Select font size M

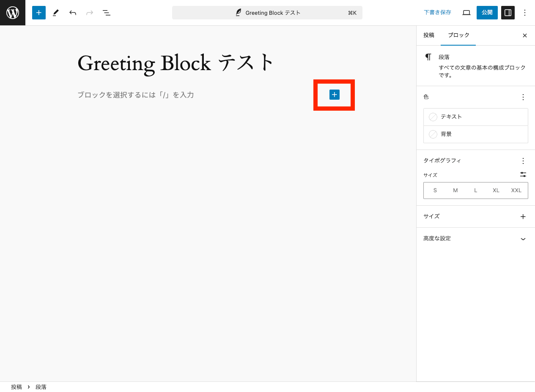click(455, 191)
